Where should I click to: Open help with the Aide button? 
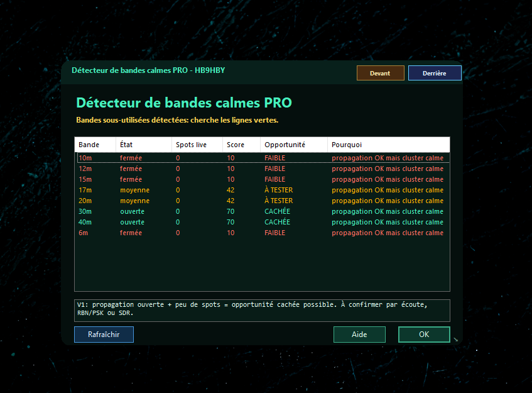pyautogui.click(x=359, y=335)
